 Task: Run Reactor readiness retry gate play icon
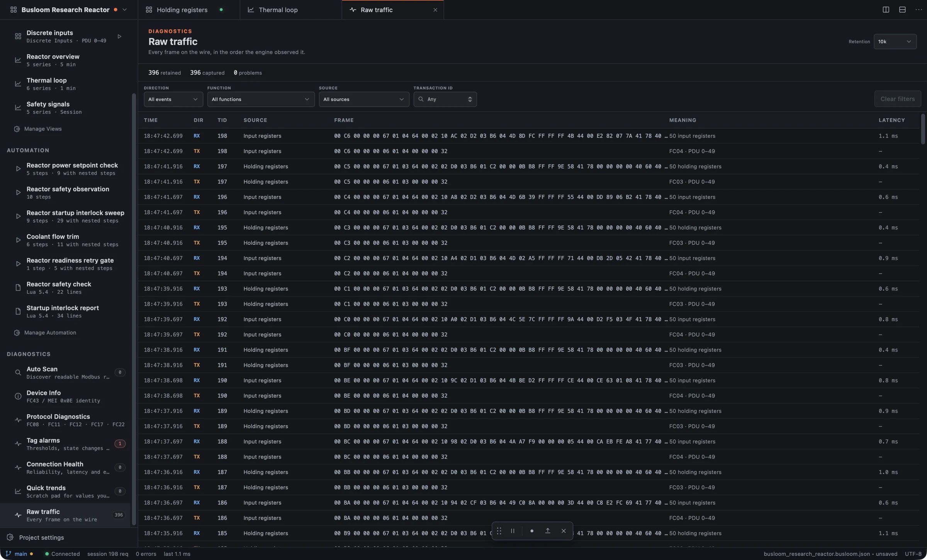(x=18, y=264)
